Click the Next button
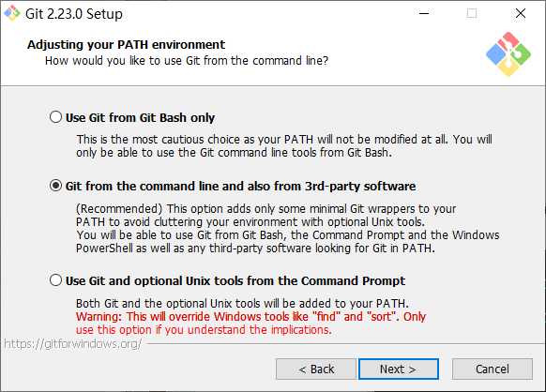Screen dimensions: 546x392 point(399,369)
